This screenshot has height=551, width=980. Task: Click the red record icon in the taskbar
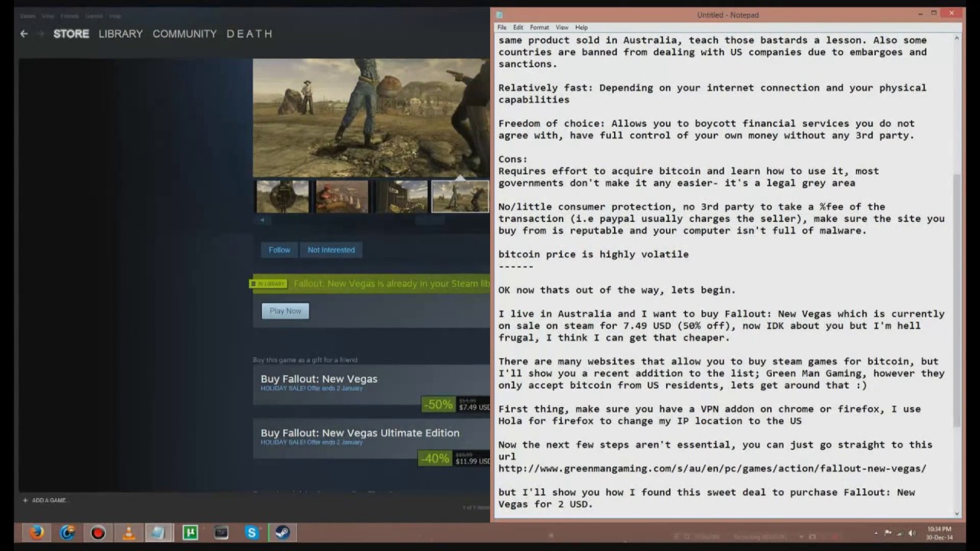pyautogui.click(x=98, y=533)
